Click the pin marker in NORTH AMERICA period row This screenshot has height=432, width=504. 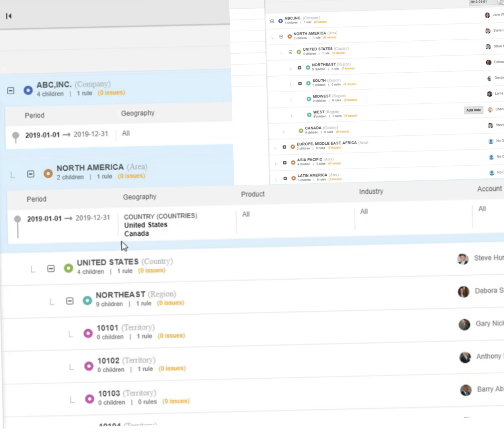(17, 226)
